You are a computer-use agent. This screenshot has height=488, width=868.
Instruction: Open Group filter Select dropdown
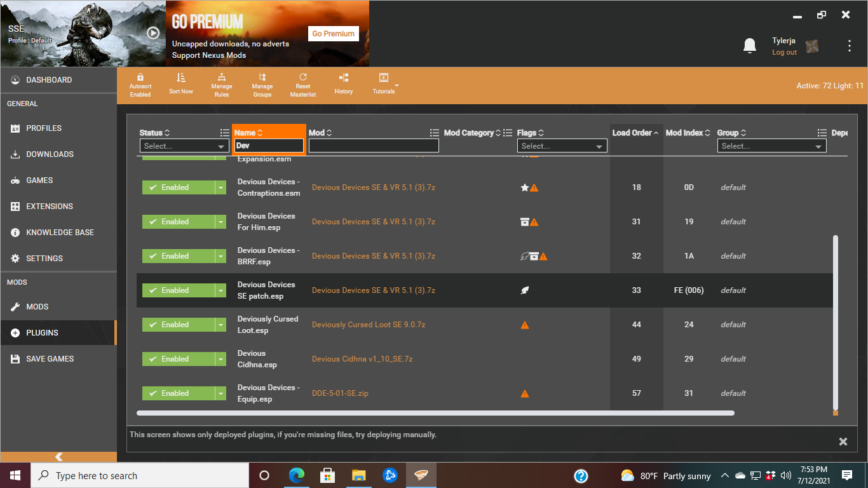click(772, 146)
